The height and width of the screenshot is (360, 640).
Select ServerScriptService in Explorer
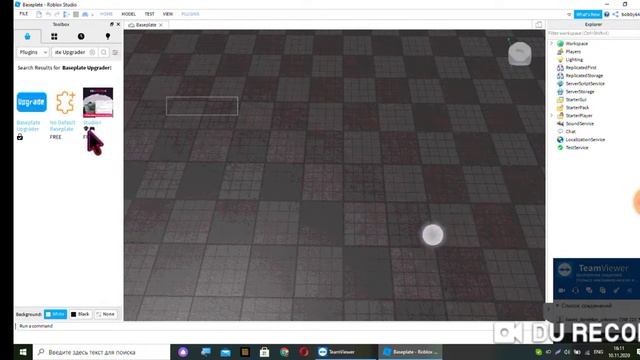click(584, 83)
